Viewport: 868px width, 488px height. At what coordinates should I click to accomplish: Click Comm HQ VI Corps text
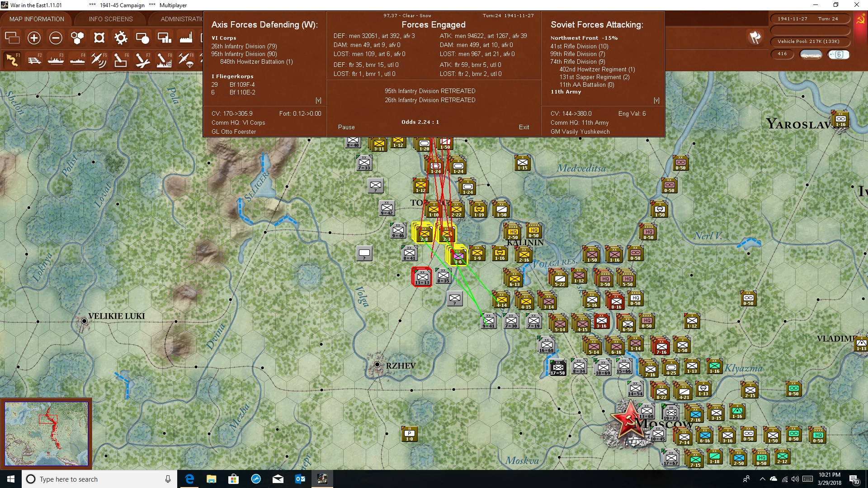coord(238,123)
